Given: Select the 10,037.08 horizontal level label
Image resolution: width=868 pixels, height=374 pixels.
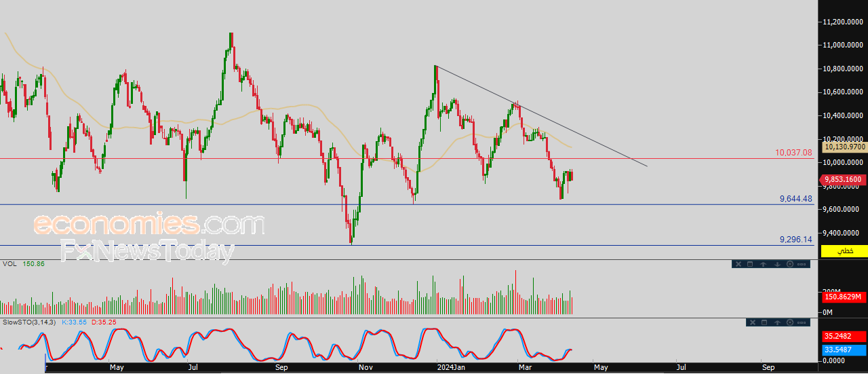Looking at the screenshot, I should click(x=793, y=153).
